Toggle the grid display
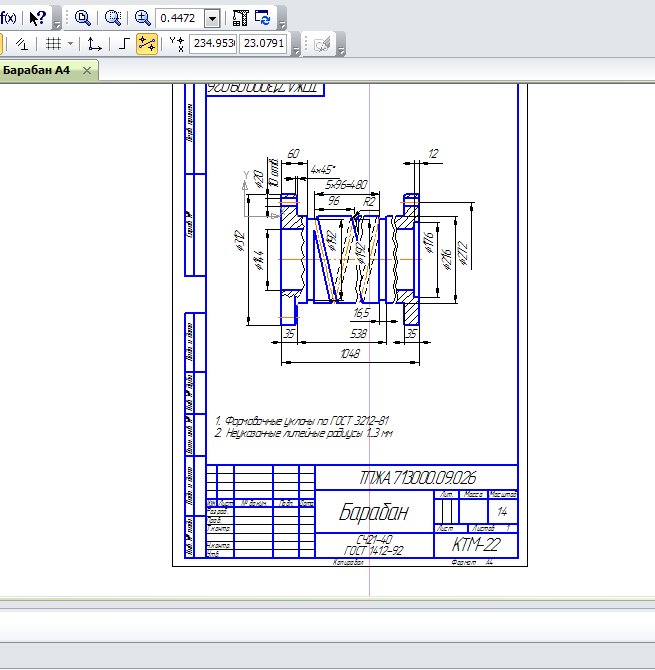655x670 pixels. [54, 44]
